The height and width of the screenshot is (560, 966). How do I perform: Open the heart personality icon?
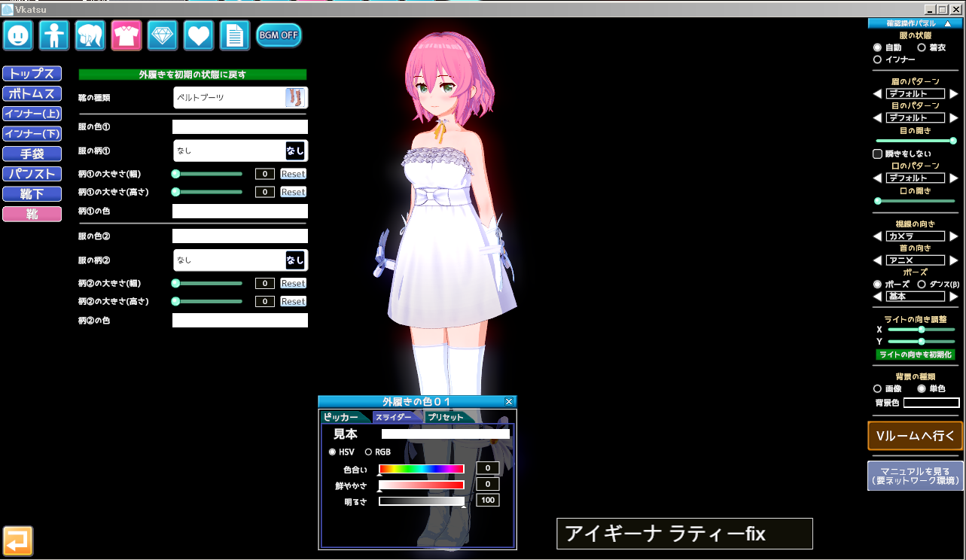199,35
